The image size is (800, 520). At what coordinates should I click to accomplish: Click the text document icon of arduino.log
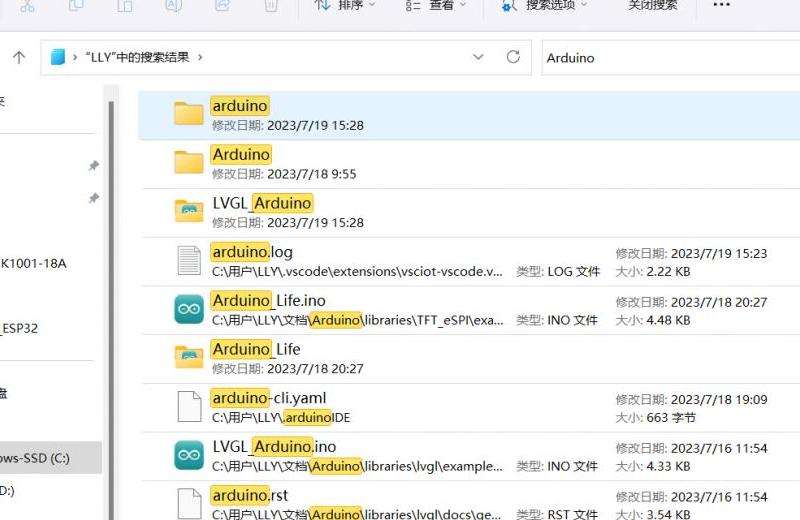coord(189,260)
